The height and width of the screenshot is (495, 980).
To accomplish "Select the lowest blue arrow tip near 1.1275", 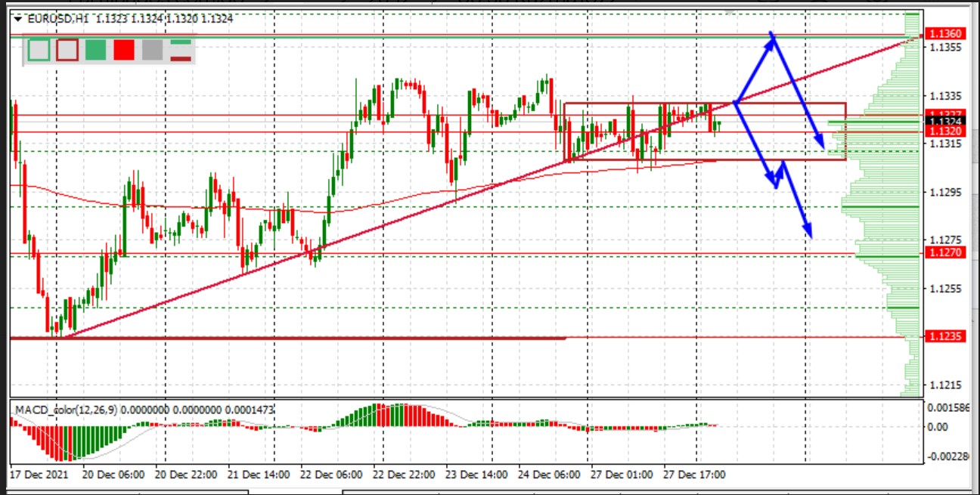I will tap(810, 234).
